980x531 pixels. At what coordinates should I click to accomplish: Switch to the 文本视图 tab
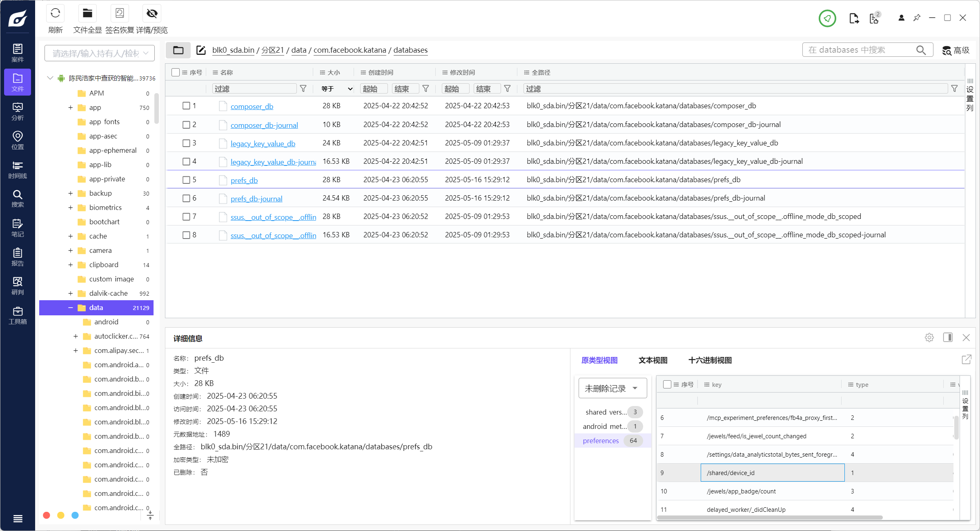[x=653, y=360]
